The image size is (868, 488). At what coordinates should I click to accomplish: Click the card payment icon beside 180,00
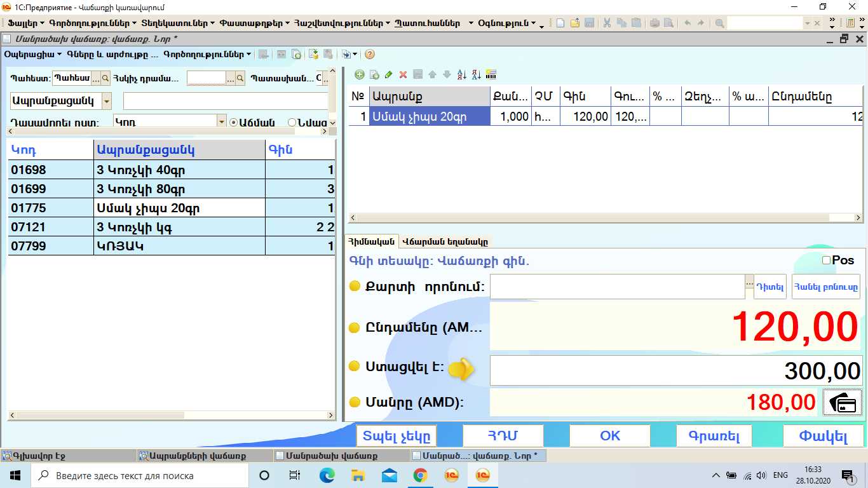[843, 402]
